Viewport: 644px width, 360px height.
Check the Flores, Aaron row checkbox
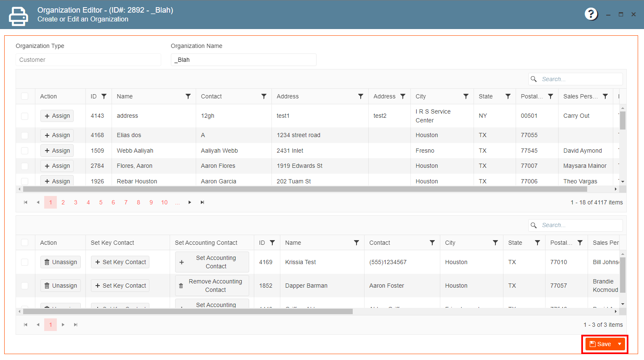coord(25,166)
